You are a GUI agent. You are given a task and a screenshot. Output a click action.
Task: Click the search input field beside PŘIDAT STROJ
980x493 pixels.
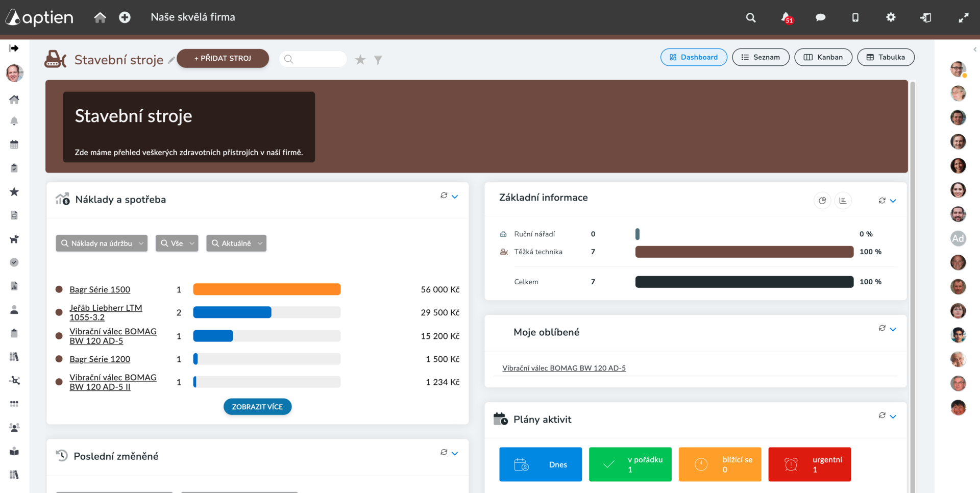(313, 59)
